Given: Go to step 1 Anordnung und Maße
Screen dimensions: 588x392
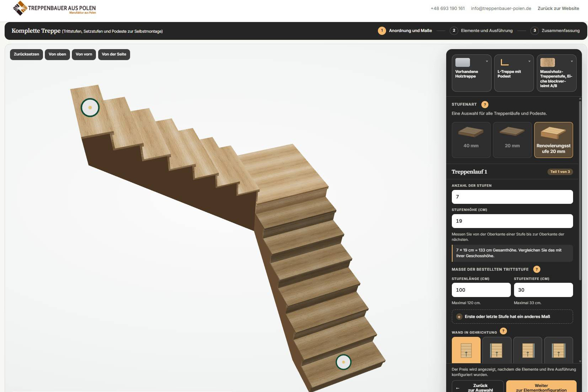Looking at the screenshot, I should tap(405, 31).
